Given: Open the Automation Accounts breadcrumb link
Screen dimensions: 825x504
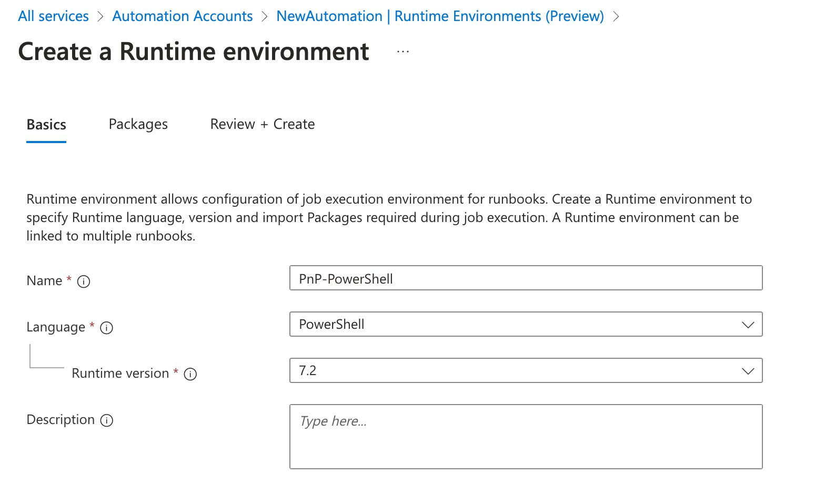Looking at the screenshot, I should (183, 16).
